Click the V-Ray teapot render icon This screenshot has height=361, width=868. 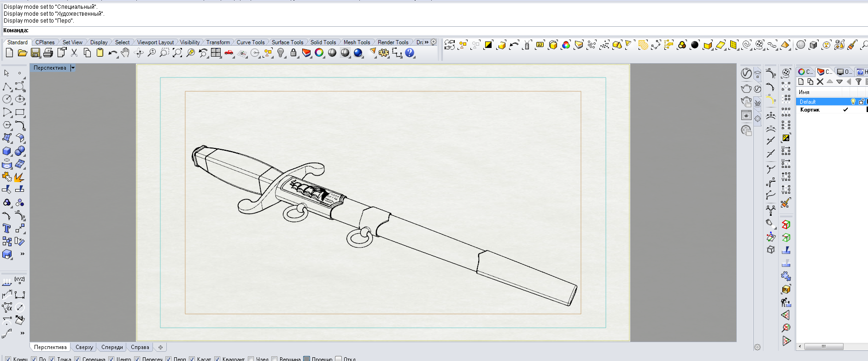(746, 88)
